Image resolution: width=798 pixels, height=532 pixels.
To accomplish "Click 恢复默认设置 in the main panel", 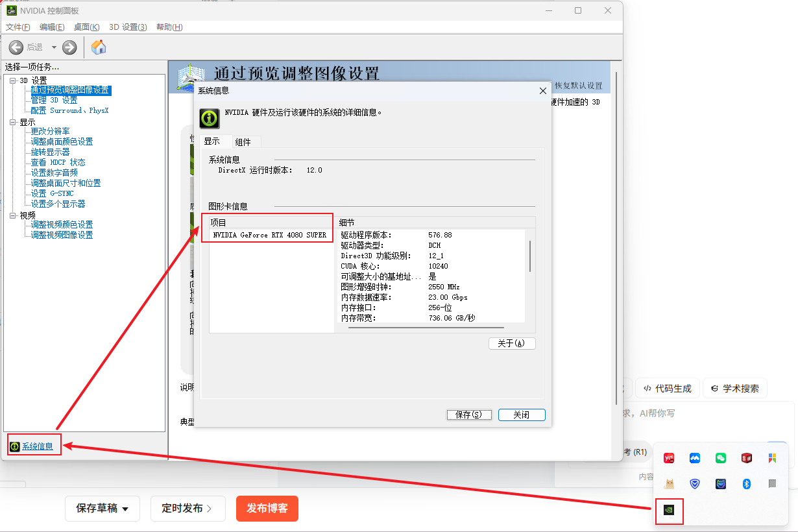I will (x=579, y=86).
